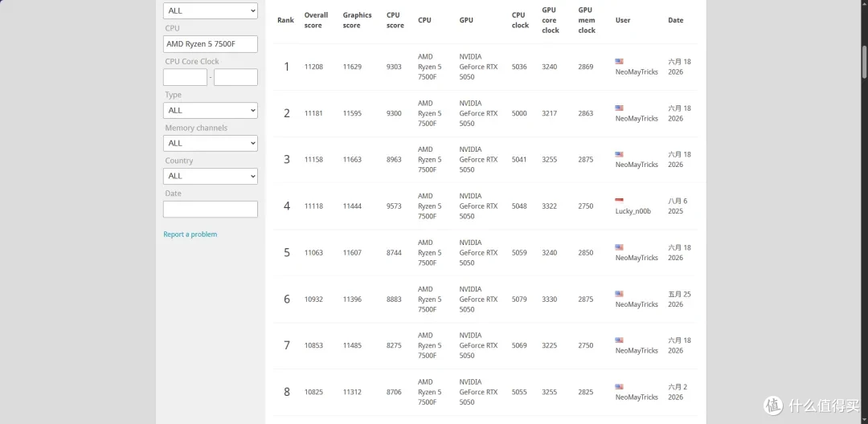Click the US flag icon in rank 6 row
The height and width of the screenshot is (424, 868).
tap(619, 294)
